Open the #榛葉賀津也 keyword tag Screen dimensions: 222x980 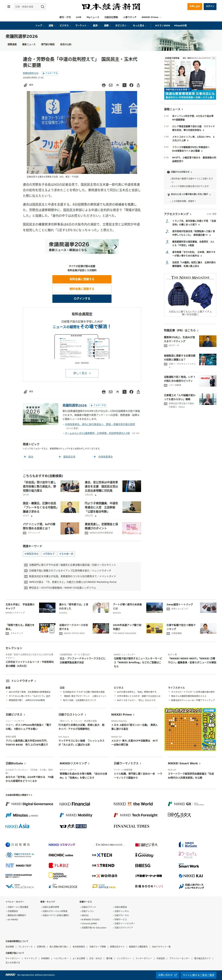coord(31,554)
